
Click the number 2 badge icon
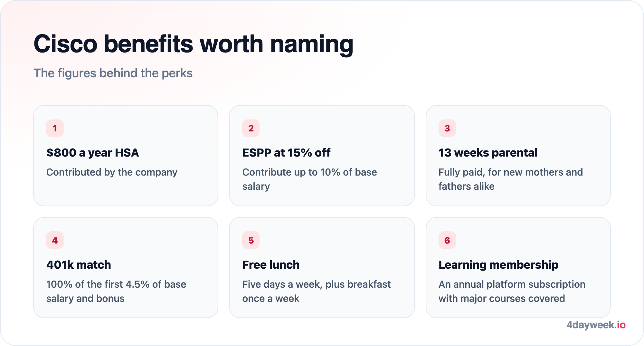(x=251, y=128)
